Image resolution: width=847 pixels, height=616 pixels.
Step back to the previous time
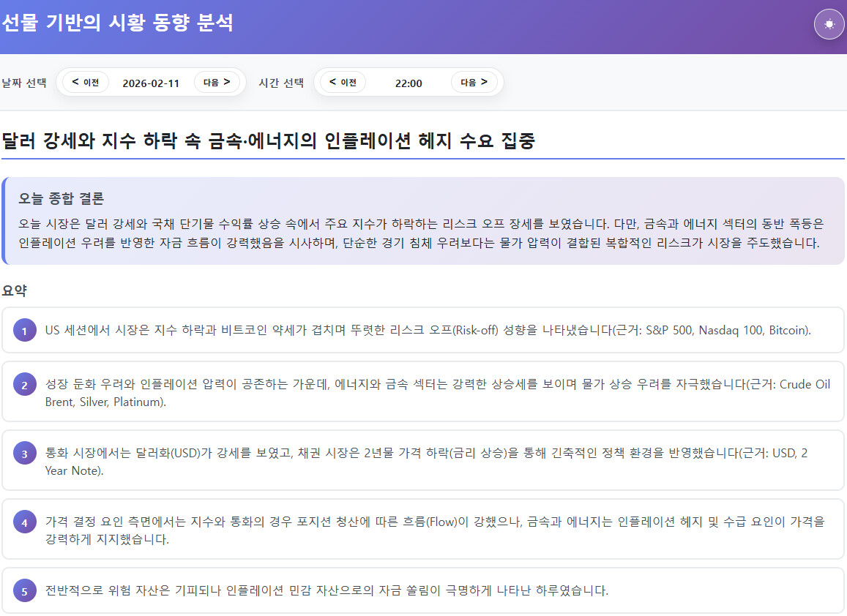pyautogui.click(x=343, y=82)
